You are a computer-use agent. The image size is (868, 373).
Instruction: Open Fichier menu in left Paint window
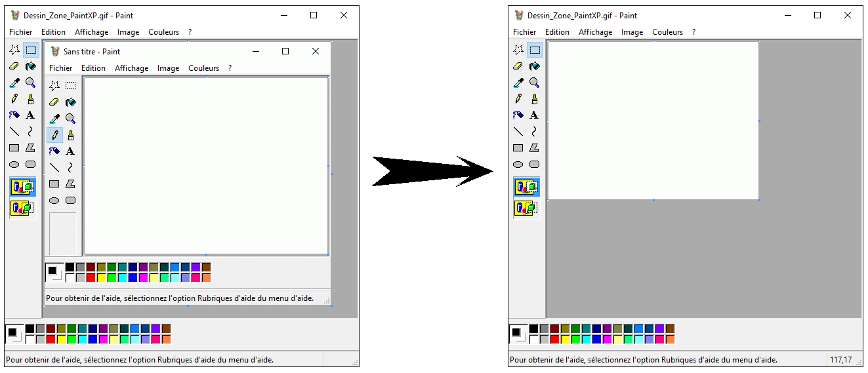coord(21,32)
